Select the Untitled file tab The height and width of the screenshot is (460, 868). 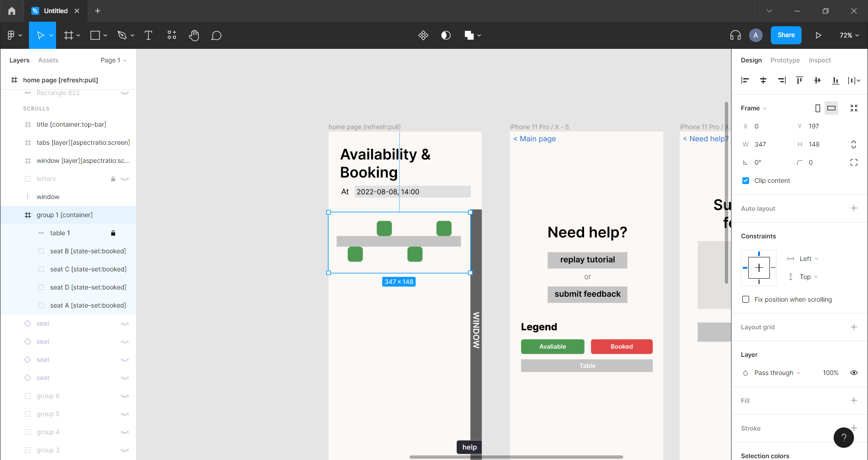tap(56, 11)
